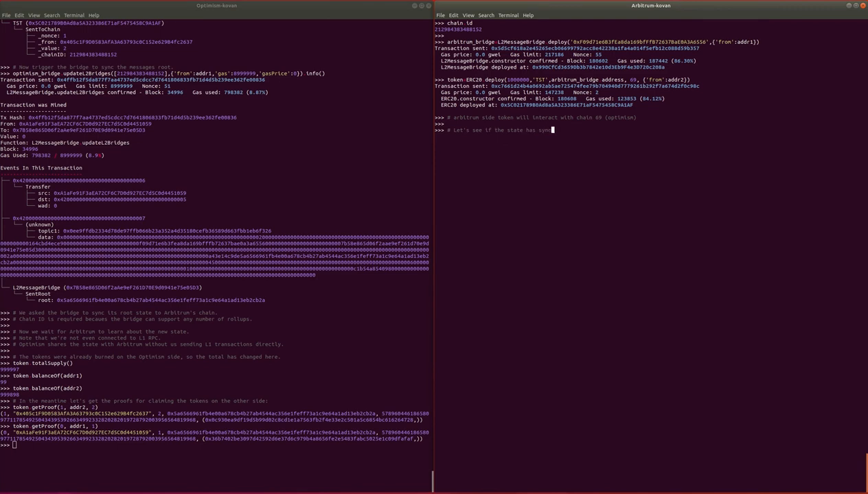
Task: Click the Arbitrum-kovan window title bar
Action: (650, 5)
